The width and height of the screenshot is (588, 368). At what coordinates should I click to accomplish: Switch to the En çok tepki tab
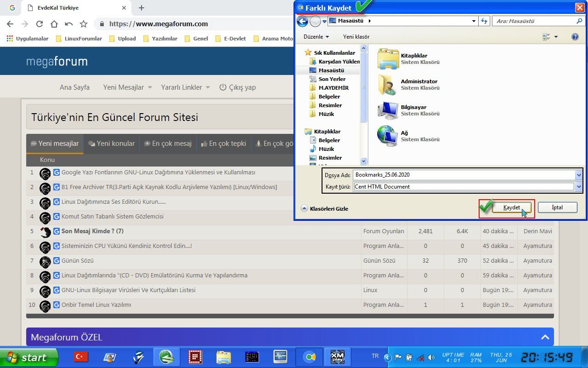tap(224, 144)
